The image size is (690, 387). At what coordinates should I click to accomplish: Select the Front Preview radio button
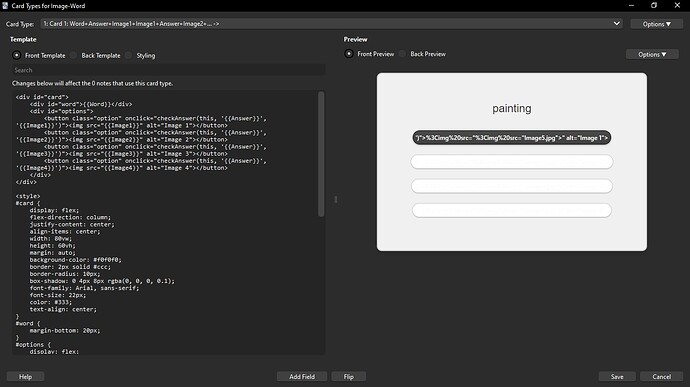click(349, 54)
